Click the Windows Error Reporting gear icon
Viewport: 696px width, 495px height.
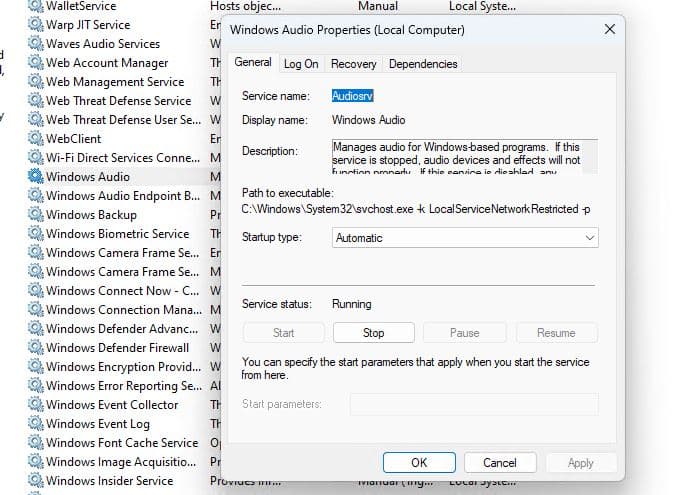coord(36,385)
